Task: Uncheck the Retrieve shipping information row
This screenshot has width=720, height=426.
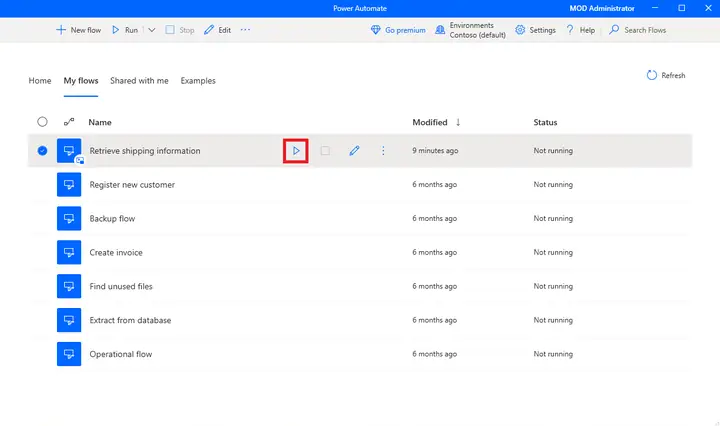Action: [x=42, y=151]
